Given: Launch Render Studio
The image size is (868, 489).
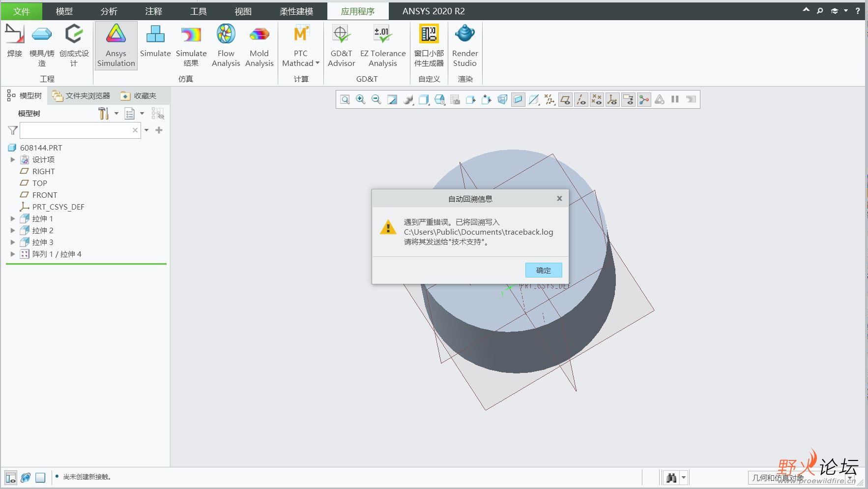Looking at the screenshot, I should 465,46.
